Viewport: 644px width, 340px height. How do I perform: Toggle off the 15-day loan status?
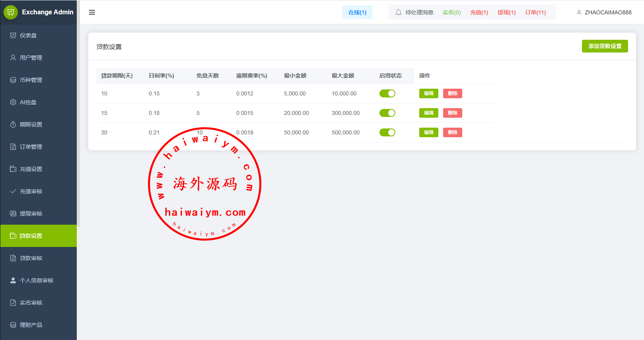(387, 113)
